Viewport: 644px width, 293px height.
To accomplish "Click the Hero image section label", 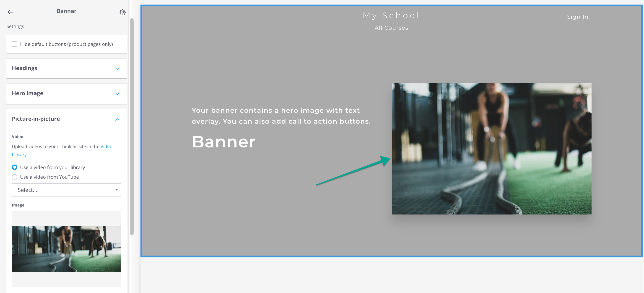I will tap(28, 93).
